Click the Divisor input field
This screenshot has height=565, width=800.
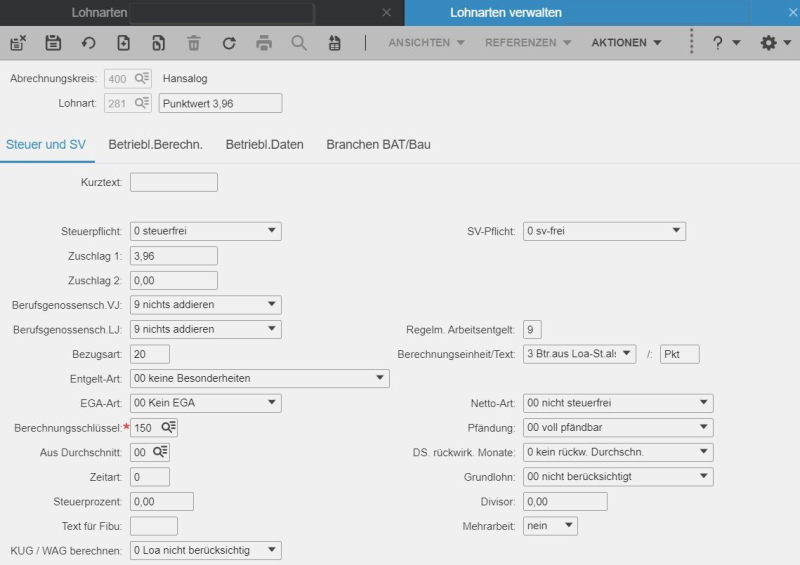click(565, 501)
